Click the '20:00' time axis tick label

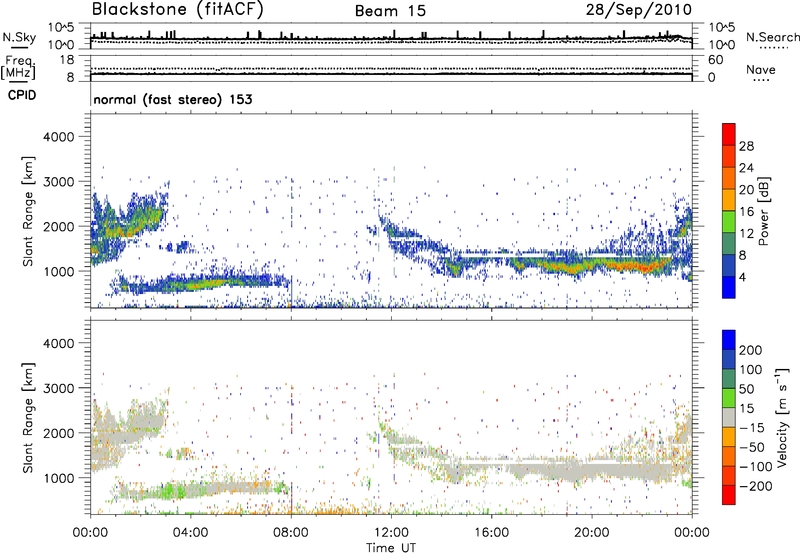(x=592, y=533)
